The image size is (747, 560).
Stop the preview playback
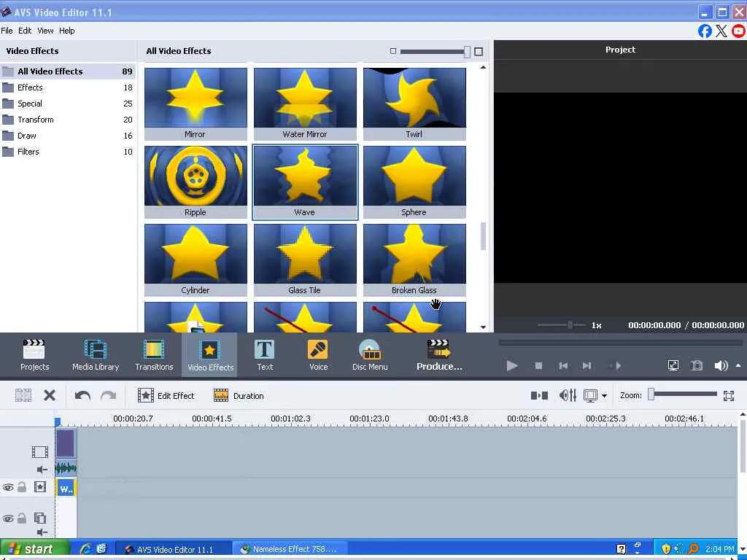coord(539,366)
